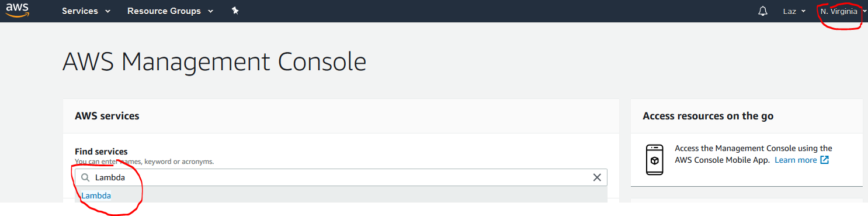Viewport: 868px width, 216px height.
Task: Click the pushpin shortcut icon
Action: (x=235, y=11)
